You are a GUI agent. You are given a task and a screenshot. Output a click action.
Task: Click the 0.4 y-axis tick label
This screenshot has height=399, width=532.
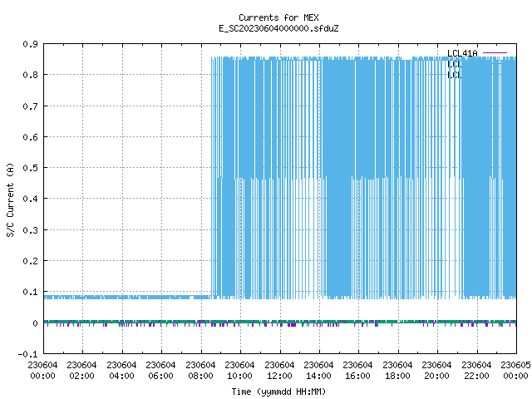pos(30,199)
